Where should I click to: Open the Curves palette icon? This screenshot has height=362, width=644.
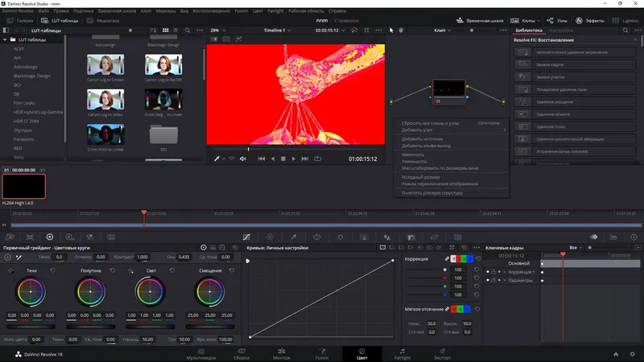246,237
